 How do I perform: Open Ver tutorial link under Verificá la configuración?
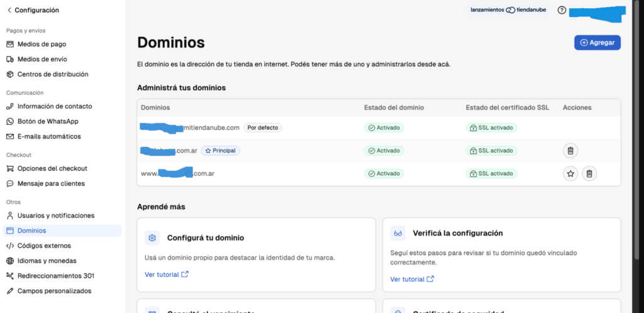(411, 279)
